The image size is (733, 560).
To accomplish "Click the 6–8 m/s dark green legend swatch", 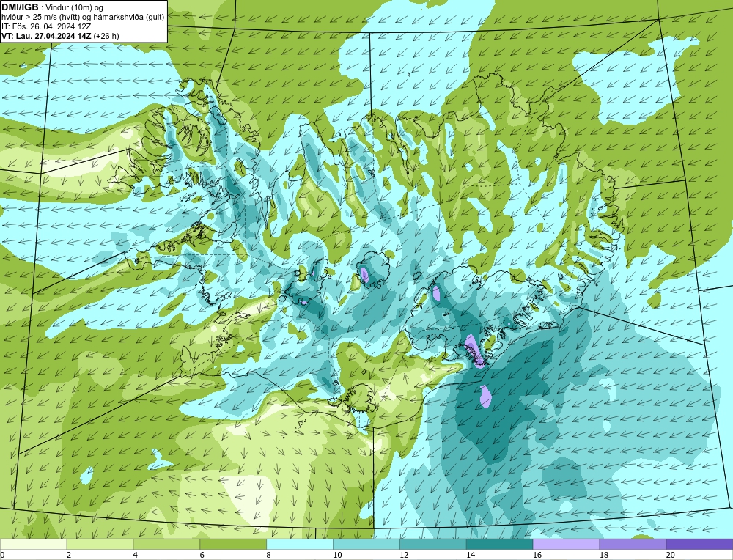I will 233,544.
